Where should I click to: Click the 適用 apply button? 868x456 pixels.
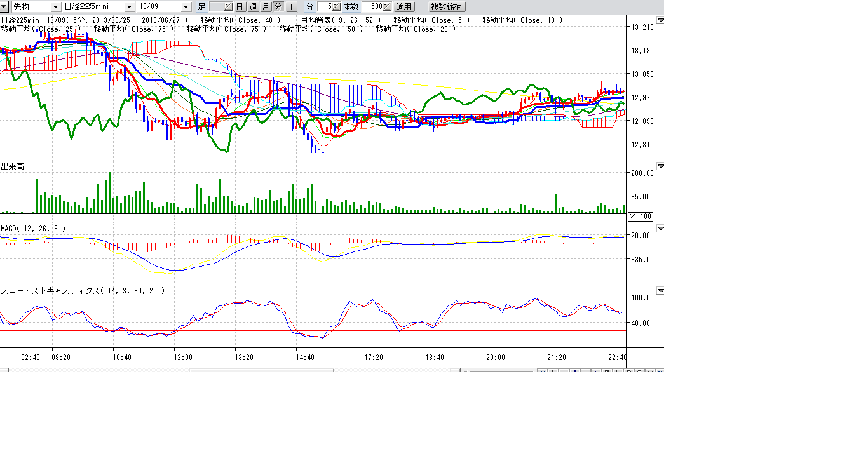(x=403, y=7)
